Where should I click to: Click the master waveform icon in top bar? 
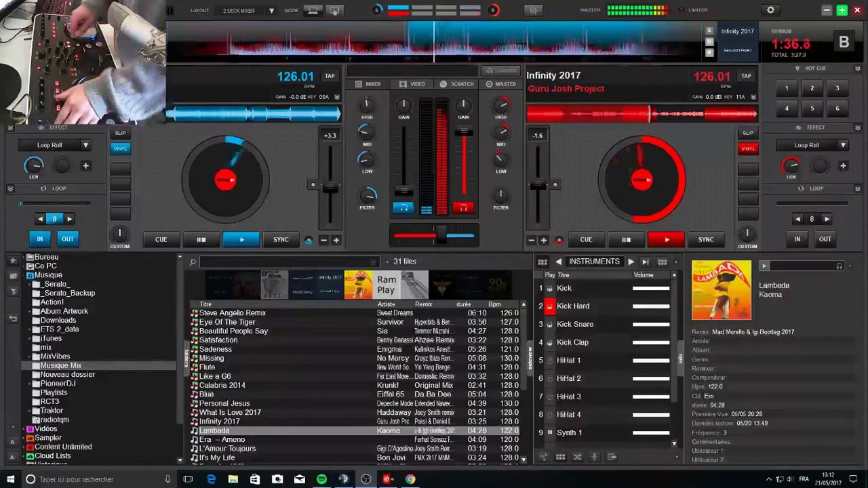[x=534, y=10]
